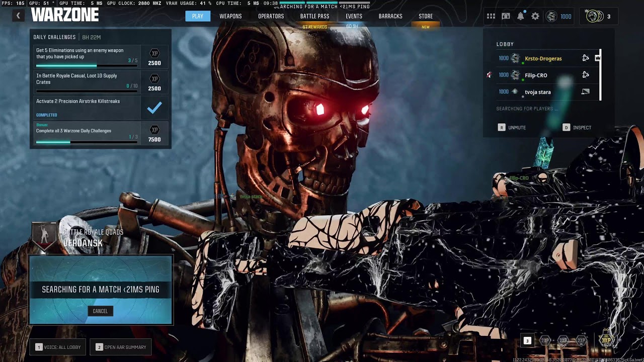The width and height of the screenshot is (644, 362).
Task: Click the bonus challenge progress bar
Action: (x=87, y=142)
